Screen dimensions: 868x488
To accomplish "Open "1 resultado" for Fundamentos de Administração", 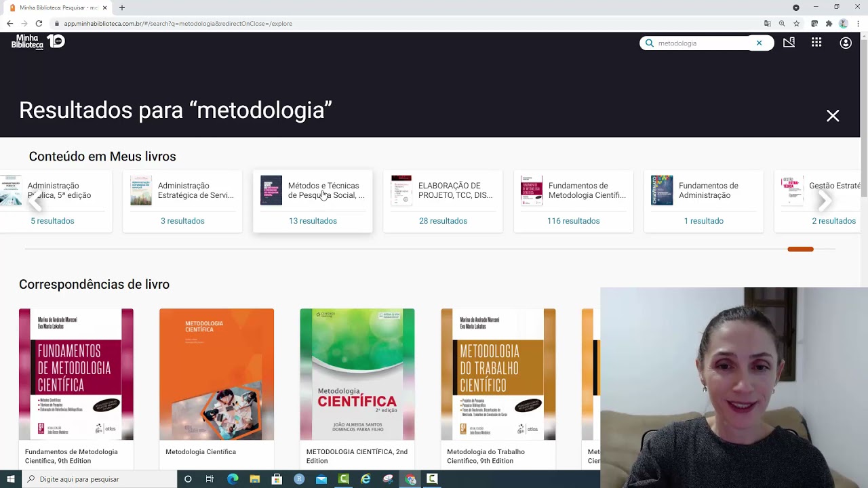I will pyautogui.click(x=703, y=221).
